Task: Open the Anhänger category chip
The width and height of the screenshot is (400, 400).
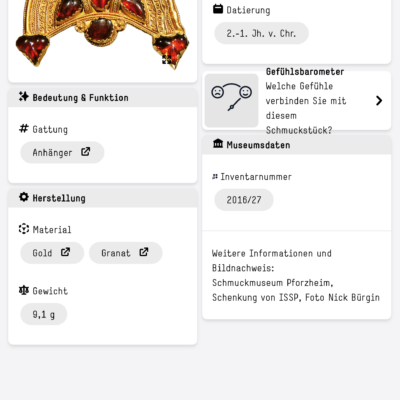Action: [x=62, y=152]
